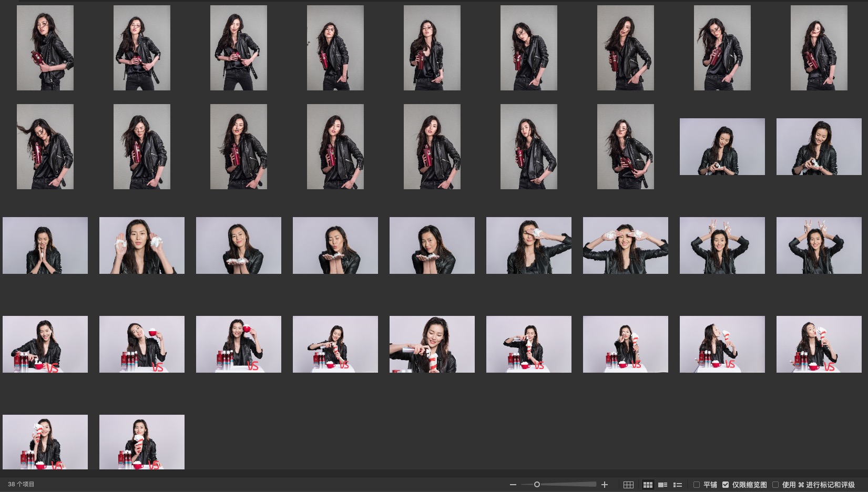Uncheck the 仅限缩览图 thumbnails-only option
This screenshot has height=492, width=868.
point(726,485)
